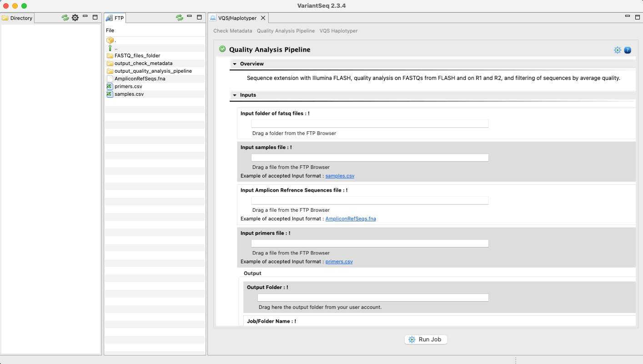
Task: Close the VQS/Haplotyper tab
Action: click(x=263, y=18)
